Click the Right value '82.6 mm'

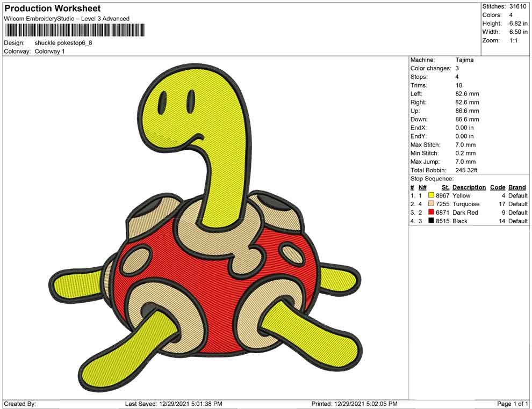(467, 103)
